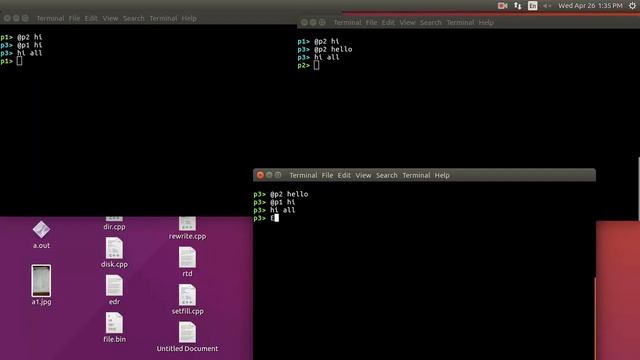Open Edit menu in p3 terminal window
The image size is (640, 360).
tap(344, 175)
